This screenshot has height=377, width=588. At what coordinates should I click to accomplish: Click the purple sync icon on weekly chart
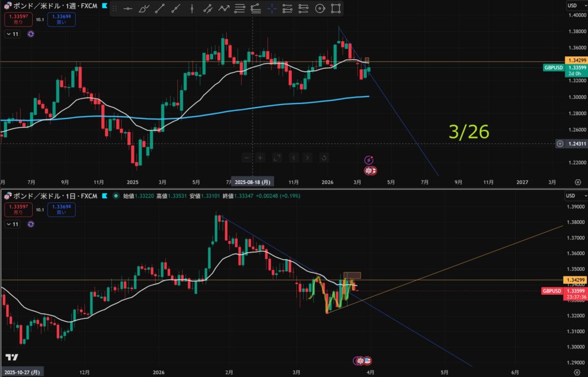(x=30, y=34)
